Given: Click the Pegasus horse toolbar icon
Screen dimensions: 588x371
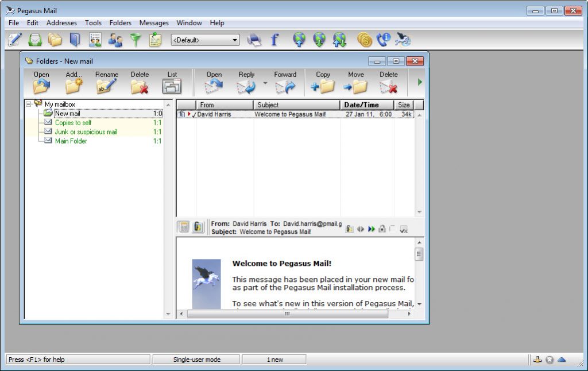Looking at the screenshot, I should [403, 40].
